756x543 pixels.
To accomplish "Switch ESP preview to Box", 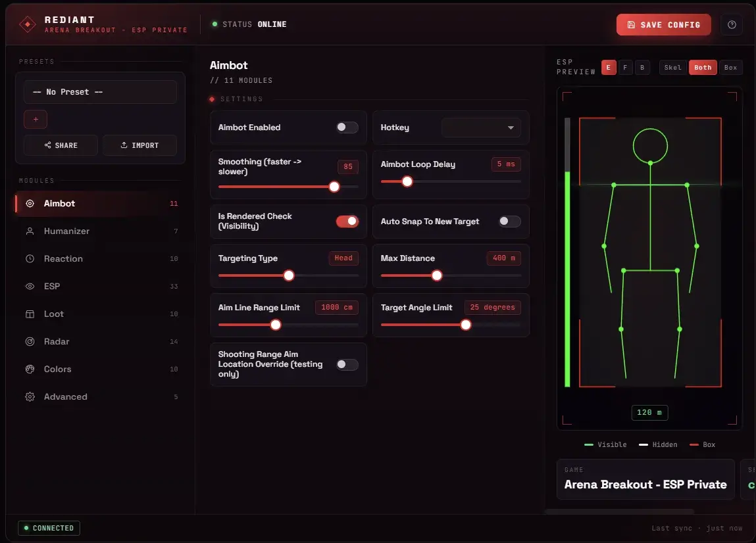I will click(x=730, y=68).
